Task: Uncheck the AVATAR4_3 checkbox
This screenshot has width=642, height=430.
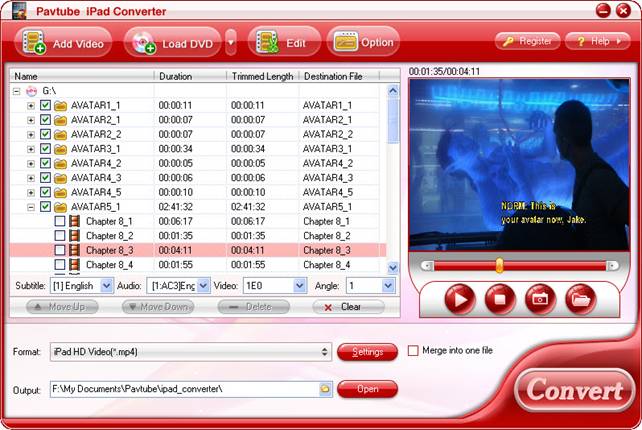Action: 45,178
